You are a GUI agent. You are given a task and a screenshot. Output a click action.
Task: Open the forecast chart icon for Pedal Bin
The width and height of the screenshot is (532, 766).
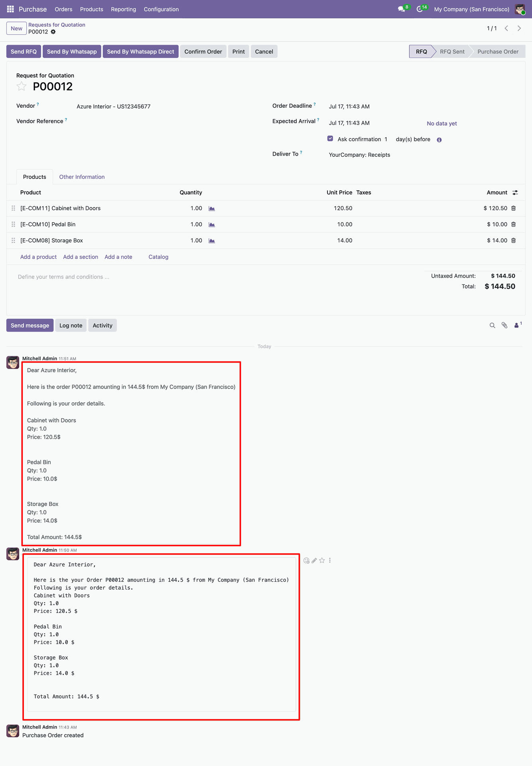pos(212,225)
